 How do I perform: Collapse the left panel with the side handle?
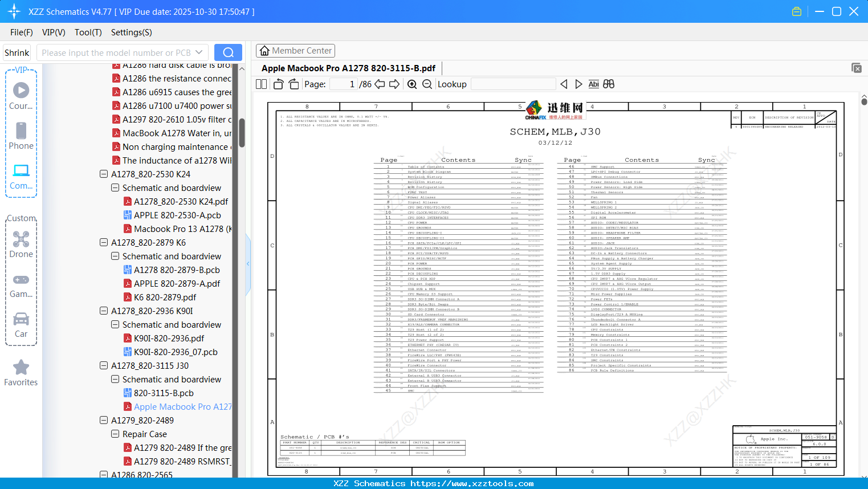248,264
